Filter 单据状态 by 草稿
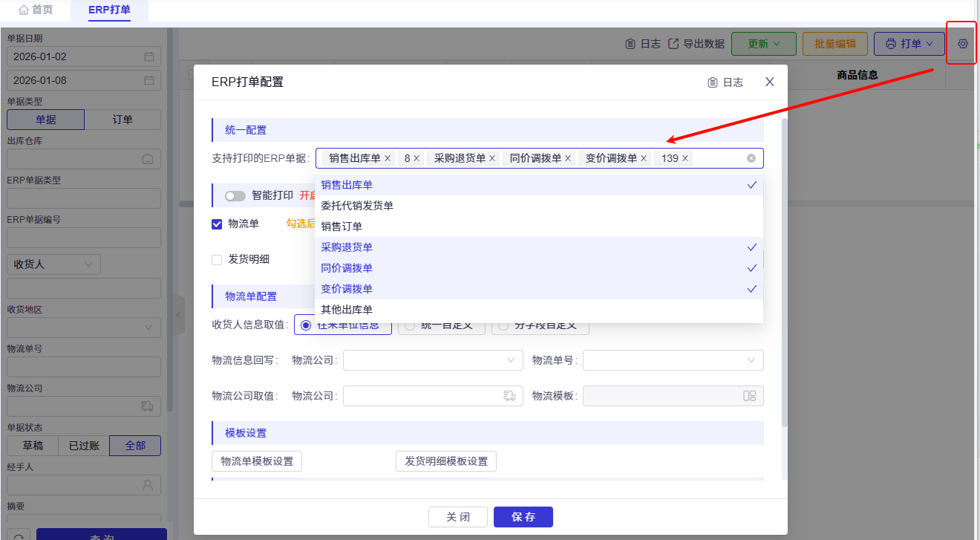Viewport: 980px width, 540px height. coord(33,446)
